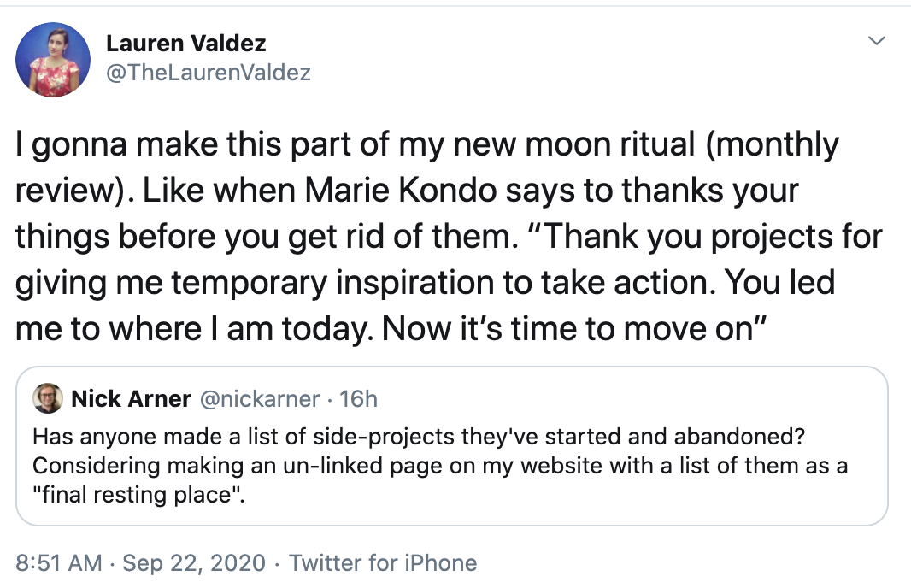Click the 'giving me temporary inspiration' line
The height and width of the screenshot is (588, 911).
click(426, 284)
